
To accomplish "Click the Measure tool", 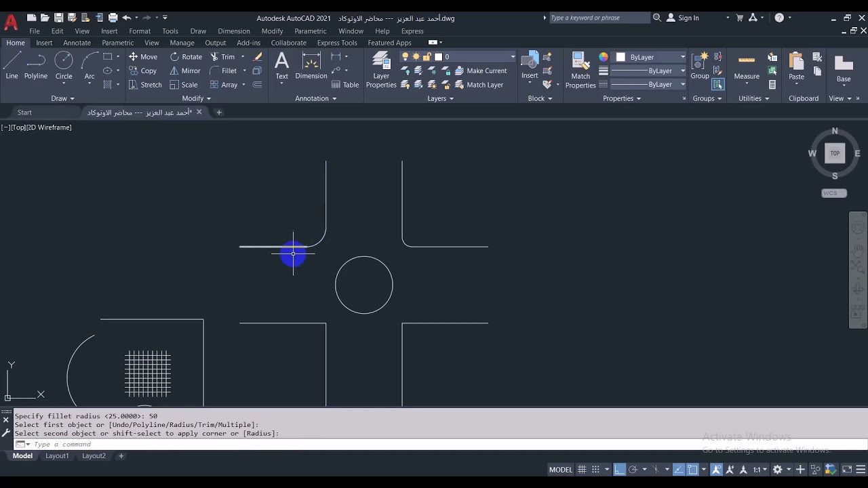I will click(x=747, y=66).
